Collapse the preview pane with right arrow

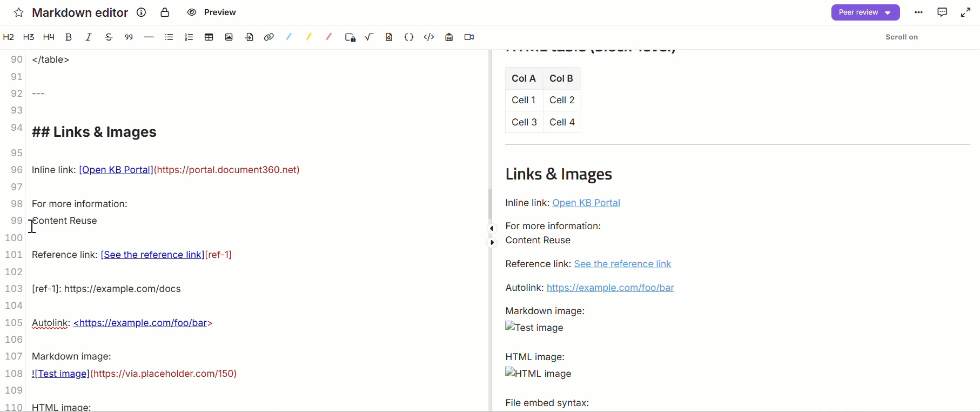click(x=492, y=243)
